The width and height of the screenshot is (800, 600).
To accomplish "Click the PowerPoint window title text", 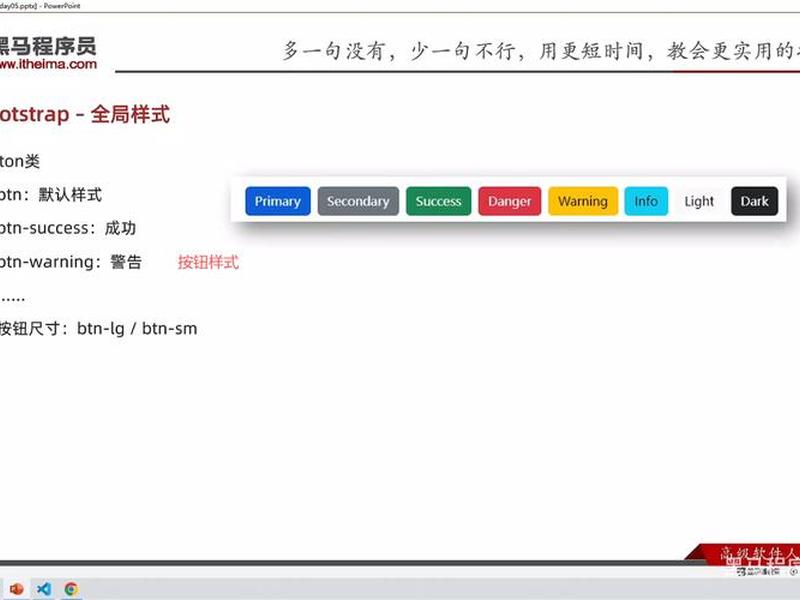I will [40, 6].
